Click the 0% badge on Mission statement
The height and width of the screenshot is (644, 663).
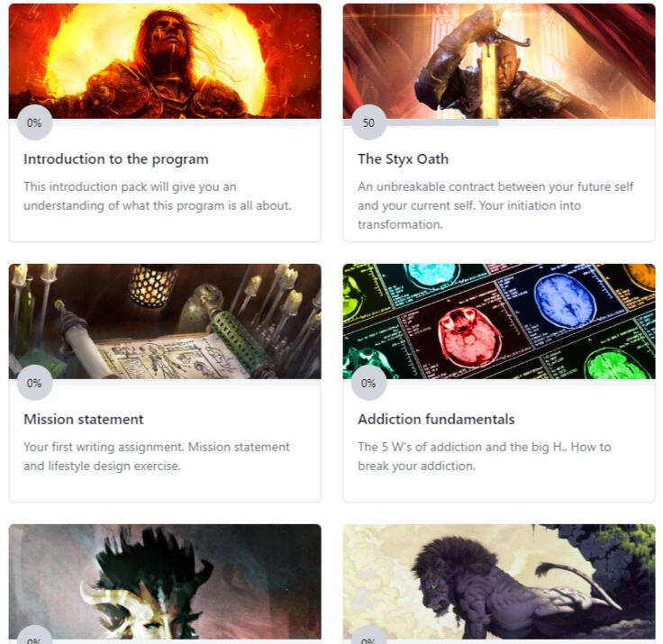point(34,383)
